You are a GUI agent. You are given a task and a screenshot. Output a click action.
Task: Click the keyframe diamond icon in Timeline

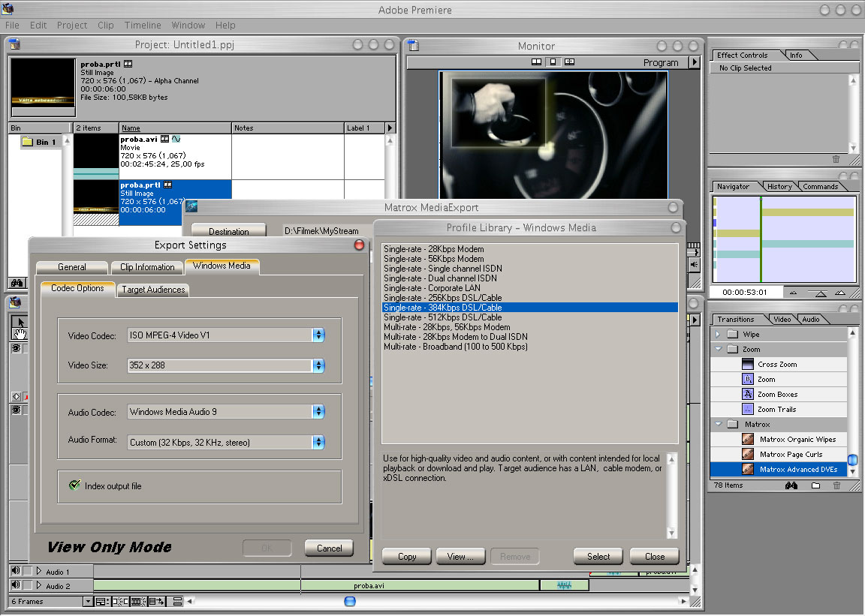[17, 396]
